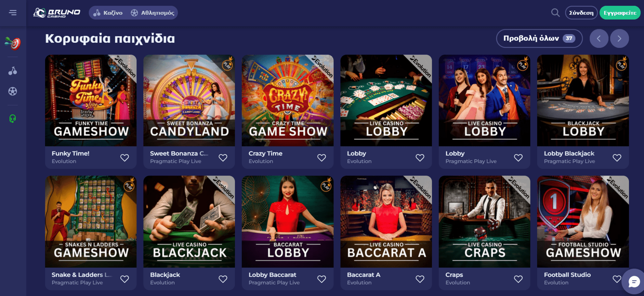644x296 pixels.
Task: Open the Live Casino Craps thumbnail
Action: tap(485, 222)
